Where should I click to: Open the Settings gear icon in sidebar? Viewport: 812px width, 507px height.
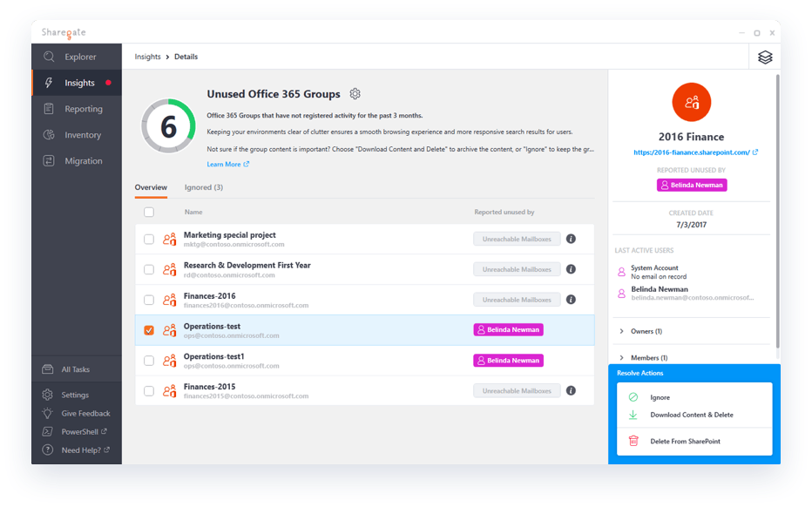[48, 395]
